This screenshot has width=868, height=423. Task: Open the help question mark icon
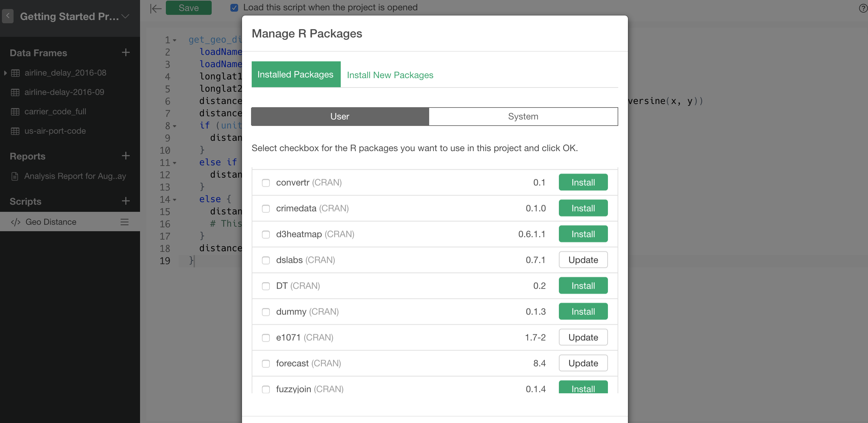[863, 8]
